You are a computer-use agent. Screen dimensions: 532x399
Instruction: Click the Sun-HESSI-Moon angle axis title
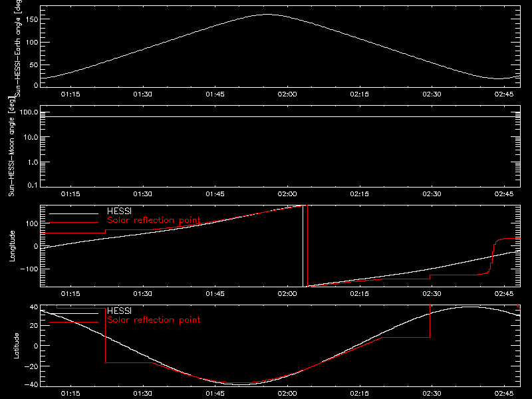point(11,146)
